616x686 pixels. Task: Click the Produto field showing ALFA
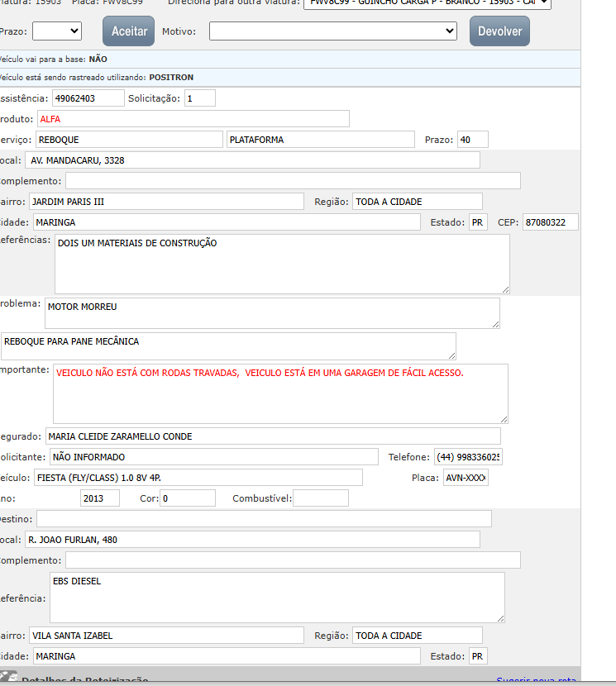[193, 118]
